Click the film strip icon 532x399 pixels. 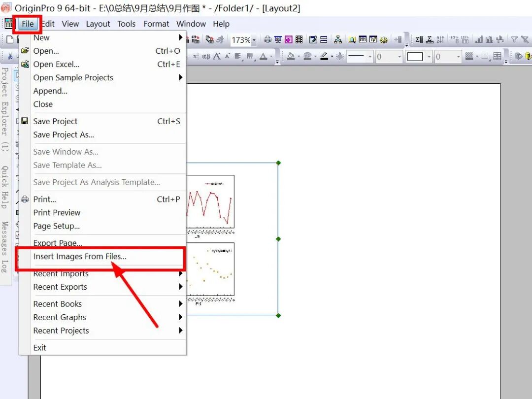(299, 40)
